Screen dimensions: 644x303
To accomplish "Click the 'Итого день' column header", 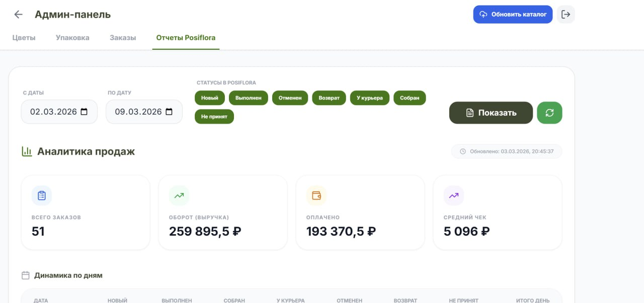I will click(x=533, y=300).
